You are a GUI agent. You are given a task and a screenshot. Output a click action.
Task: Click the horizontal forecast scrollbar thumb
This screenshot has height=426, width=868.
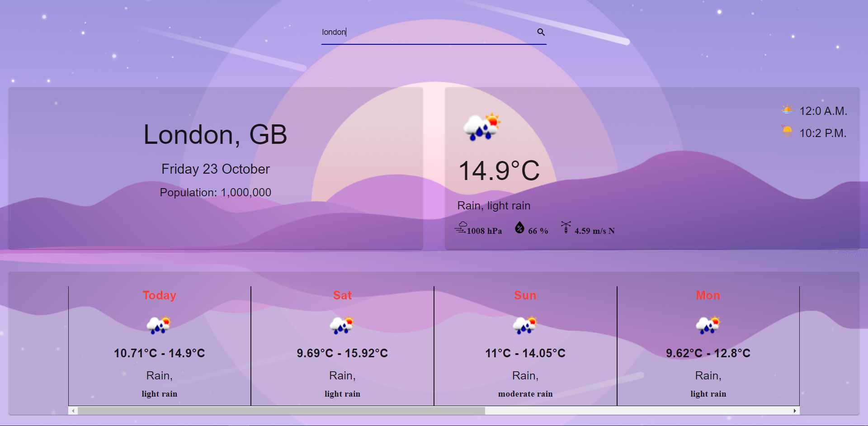point(281,411)
